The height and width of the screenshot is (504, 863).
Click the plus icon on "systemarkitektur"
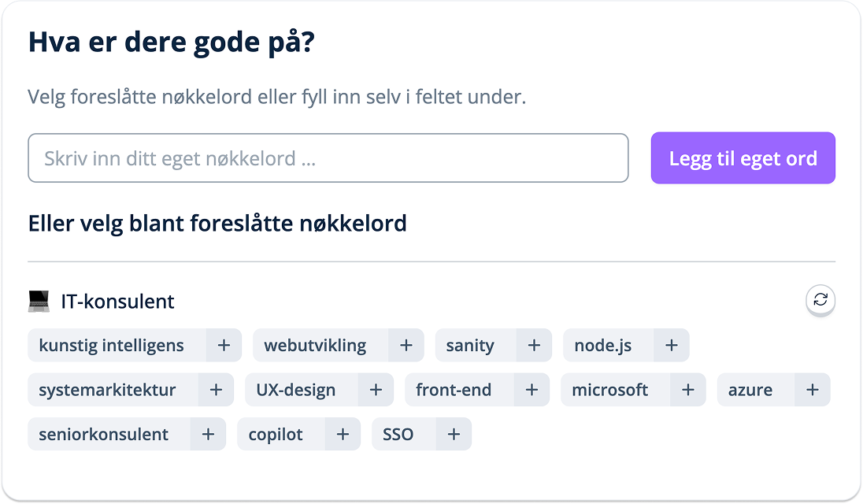pos(216,389)
